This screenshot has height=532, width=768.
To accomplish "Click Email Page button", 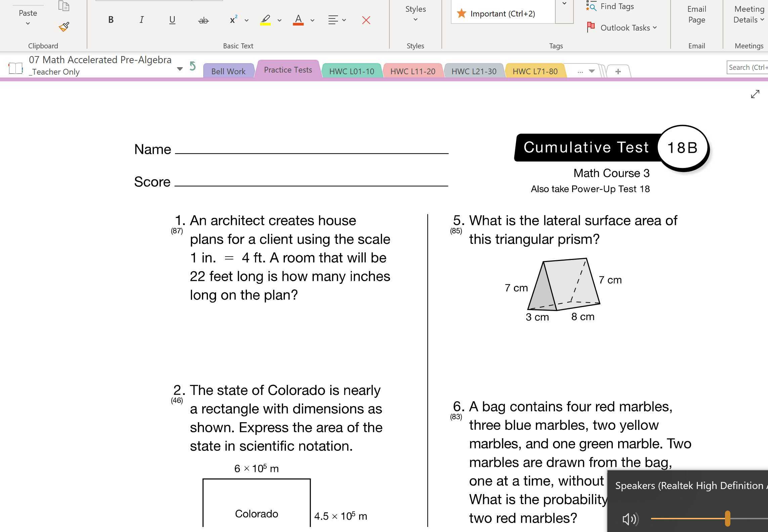I will (696, 14).
